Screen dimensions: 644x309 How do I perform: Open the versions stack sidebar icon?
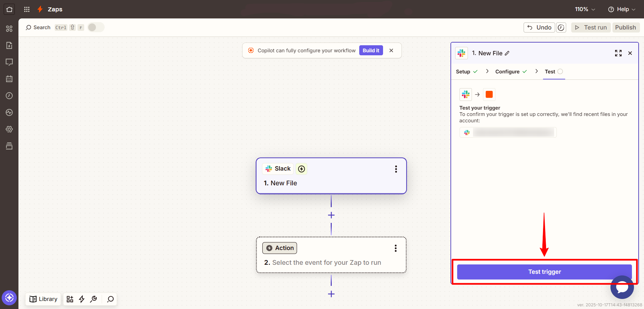tap(9, 146)
